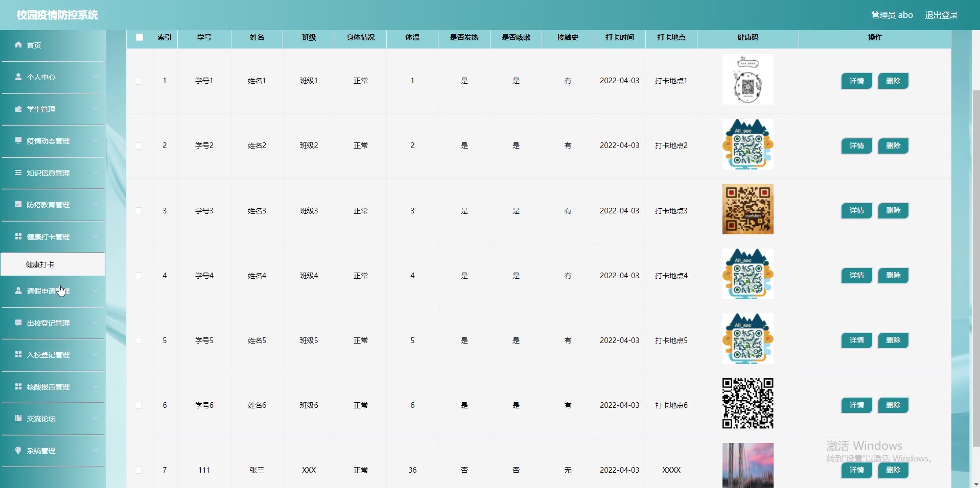
Task: Open the health code image for 学号4
Action: coord(748,274)
